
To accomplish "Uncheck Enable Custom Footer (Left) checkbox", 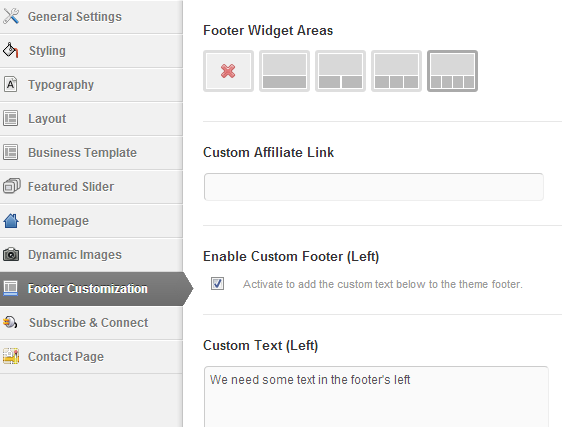I will pyautogui.click(x=217, y=284).
